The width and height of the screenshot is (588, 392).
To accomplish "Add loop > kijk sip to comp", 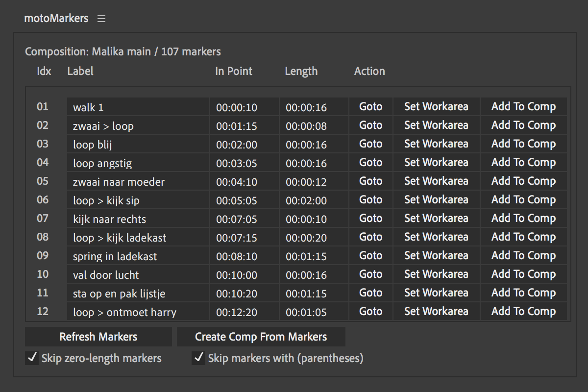I will click(523, 200).
